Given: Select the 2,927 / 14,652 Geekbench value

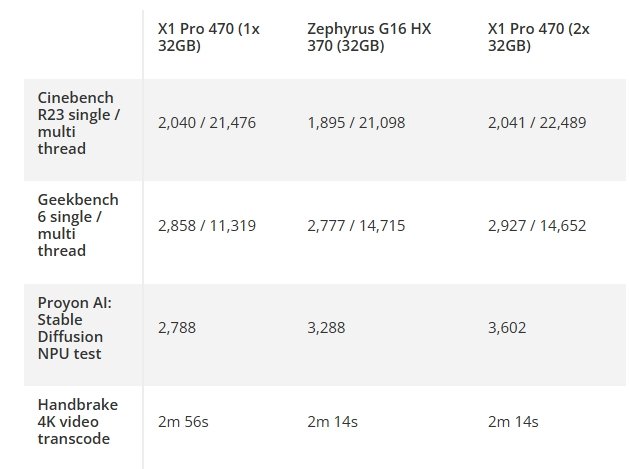Looking at the screenshot, I should (536, 226).
